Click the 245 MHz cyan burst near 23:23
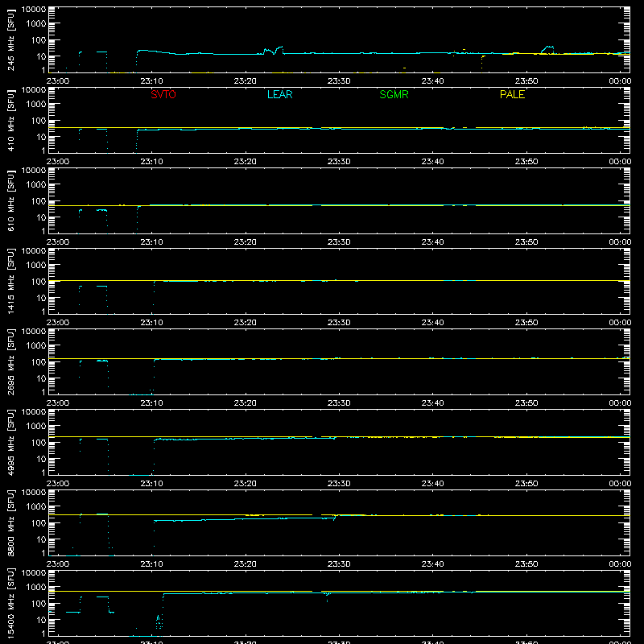Image resolution: width=644 pixels, height=644 pixels. point(273,51)
